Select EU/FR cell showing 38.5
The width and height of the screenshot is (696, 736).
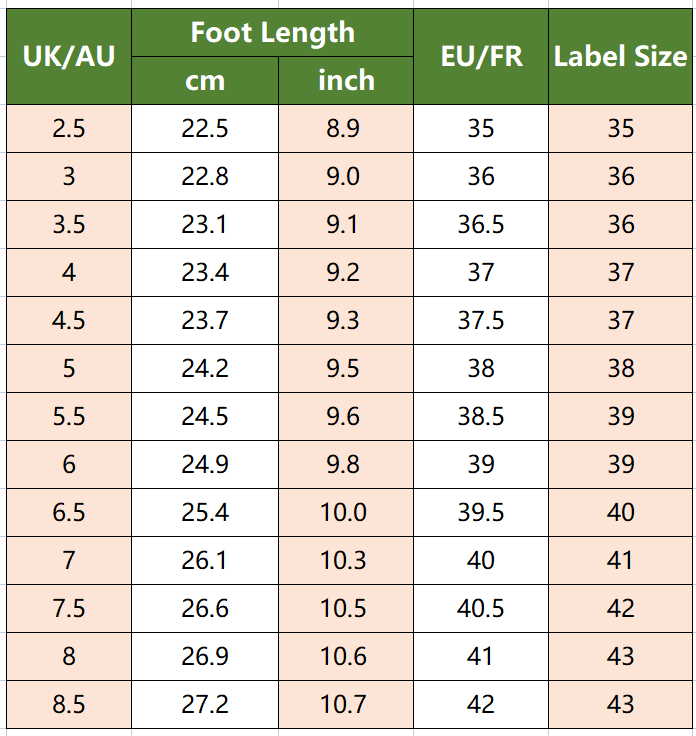[x=481, y=416]
